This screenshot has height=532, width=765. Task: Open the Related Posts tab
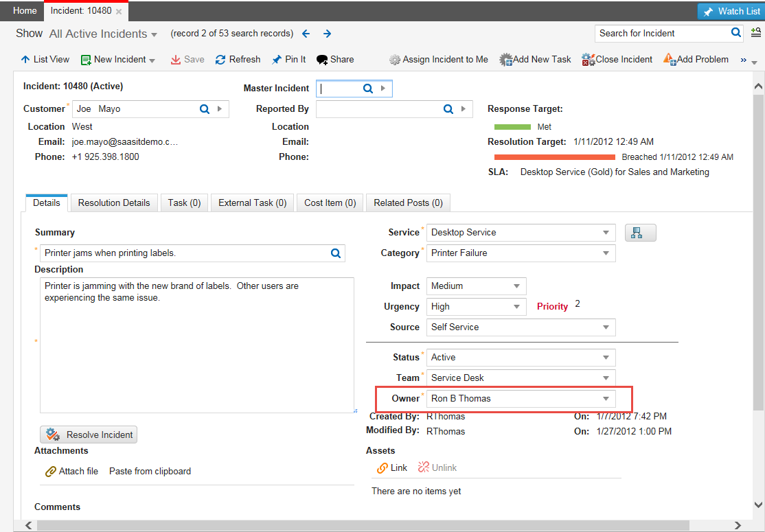[408, 203]
